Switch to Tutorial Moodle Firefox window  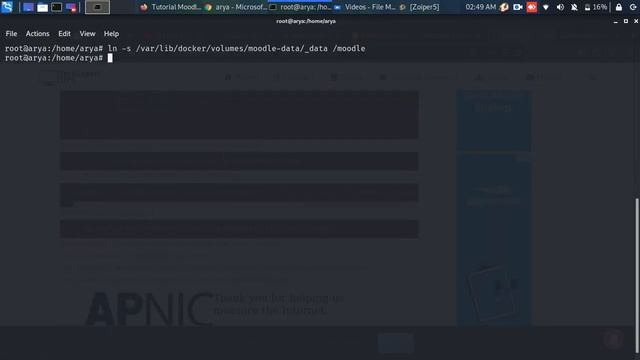(x=170, y=7)
